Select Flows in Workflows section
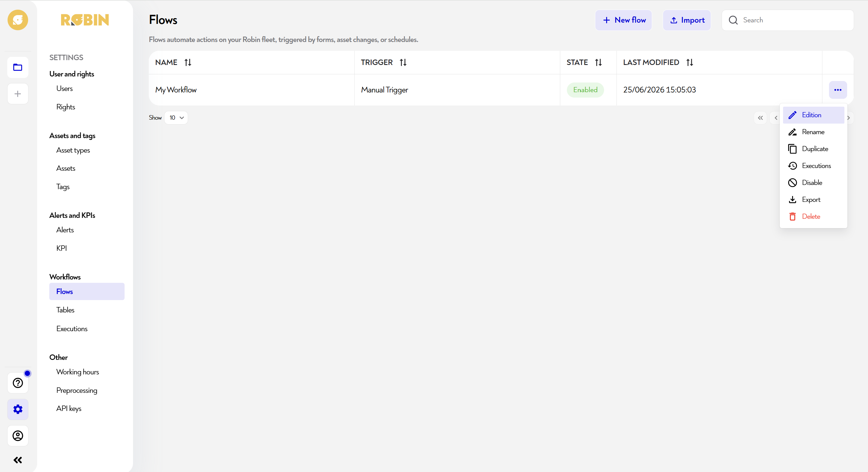Viewport: 868px width, 472px height. coord(87,292)
